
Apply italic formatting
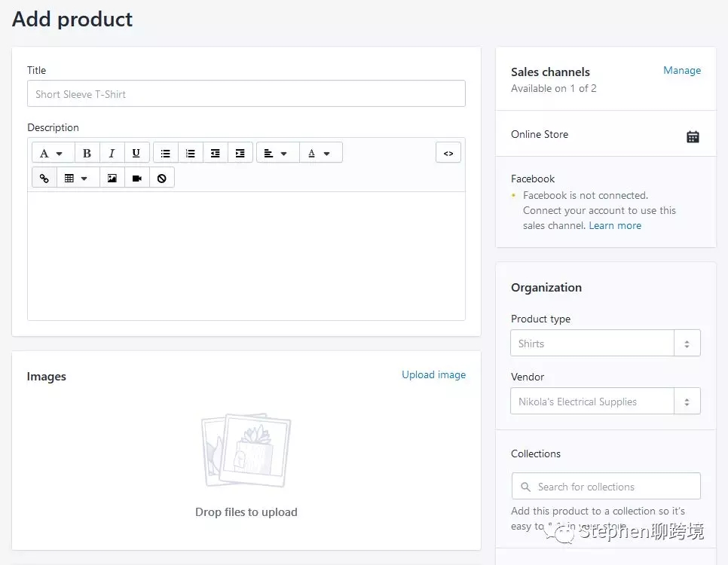111,152
